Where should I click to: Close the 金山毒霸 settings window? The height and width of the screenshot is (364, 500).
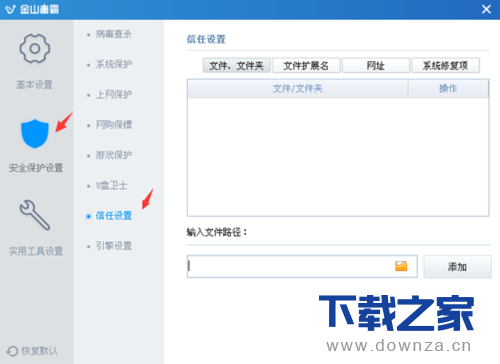[486, 9]
